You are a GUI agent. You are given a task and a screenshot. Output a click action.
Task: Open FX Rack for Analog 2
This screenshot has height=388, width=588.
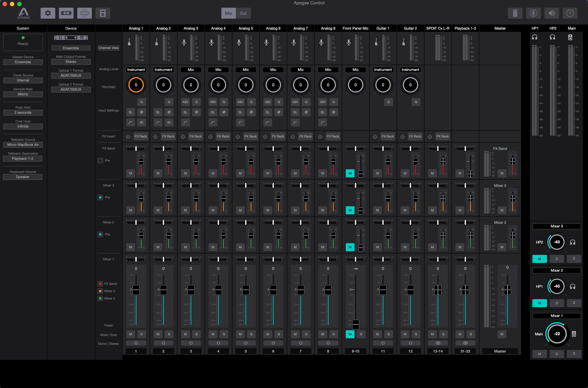click(x=168, y=136)
